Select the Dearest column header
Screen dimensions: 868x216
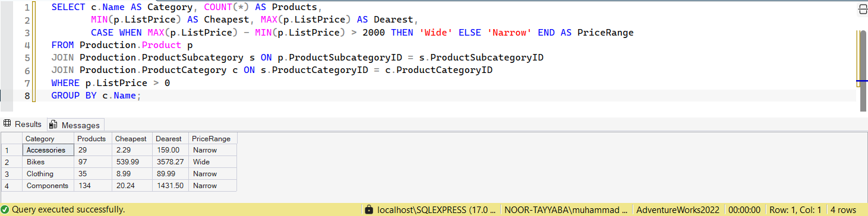coord(170,138)
